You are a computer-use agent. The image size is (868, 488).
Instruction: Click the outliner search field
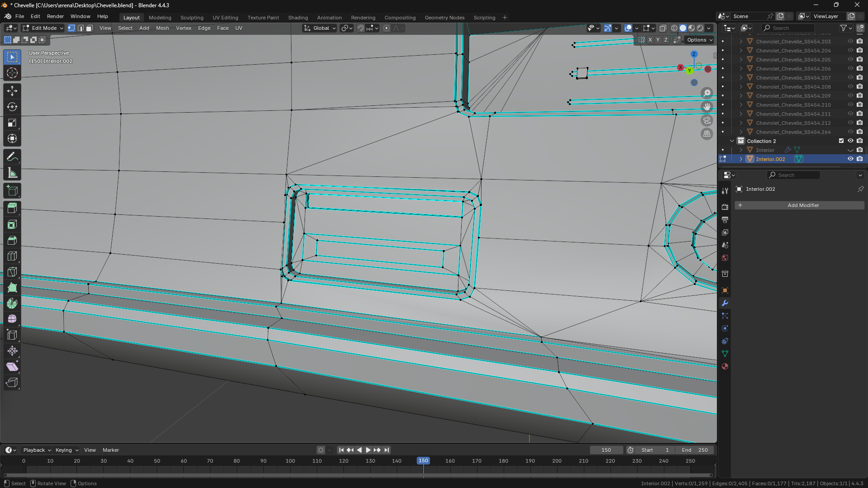tap(788, 28)
